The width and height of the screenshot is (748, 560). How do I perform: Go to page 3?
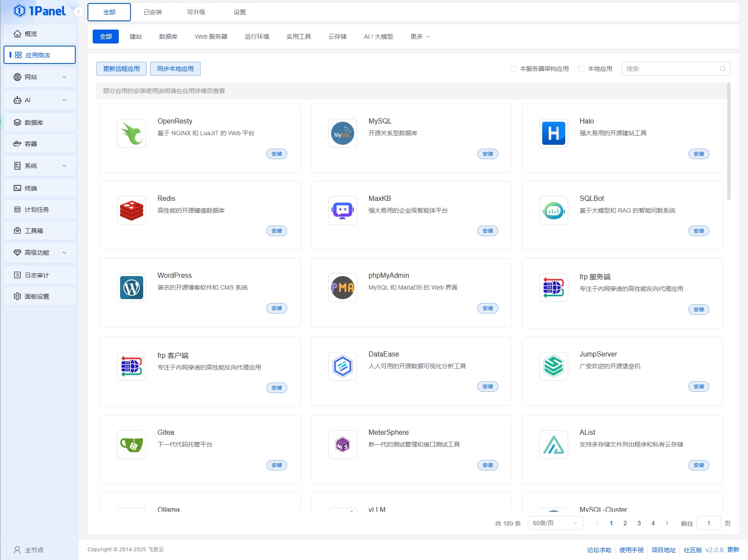click(x=639, y=523)
